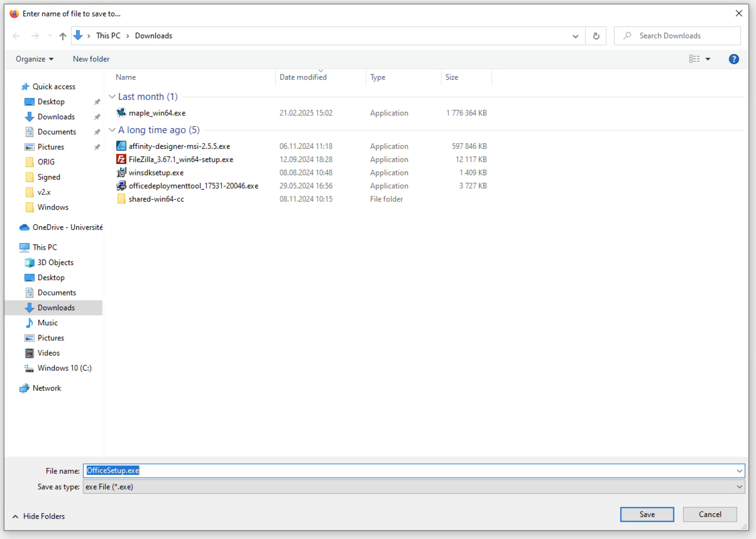Hide Folders pane toggle
Viewport: 756px width, 539px height.
click(x=39, y=516)
